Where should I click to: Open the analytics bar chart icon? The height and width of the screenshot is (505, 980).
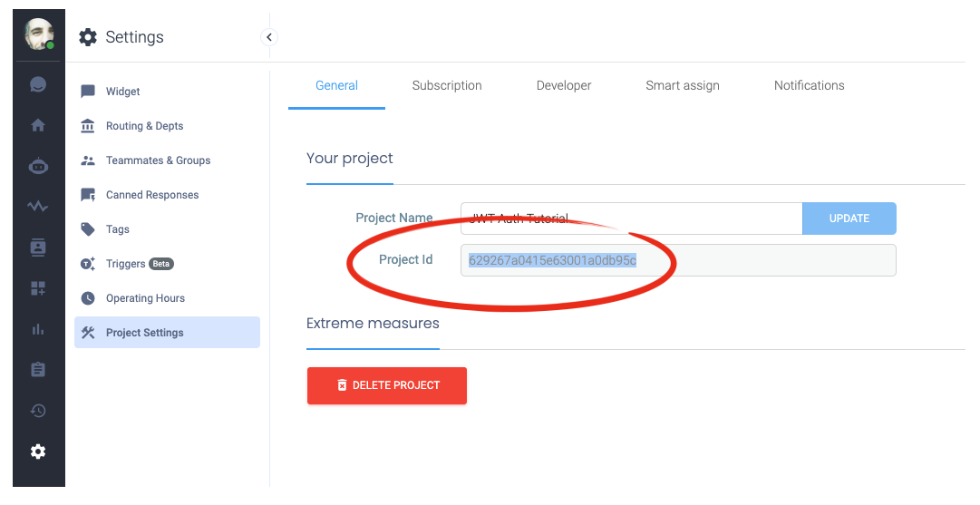38,329
